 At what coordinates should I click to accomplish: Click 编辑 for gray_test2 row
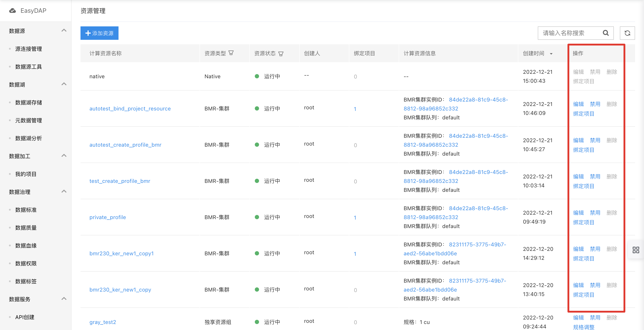click(x=578, y=317)
